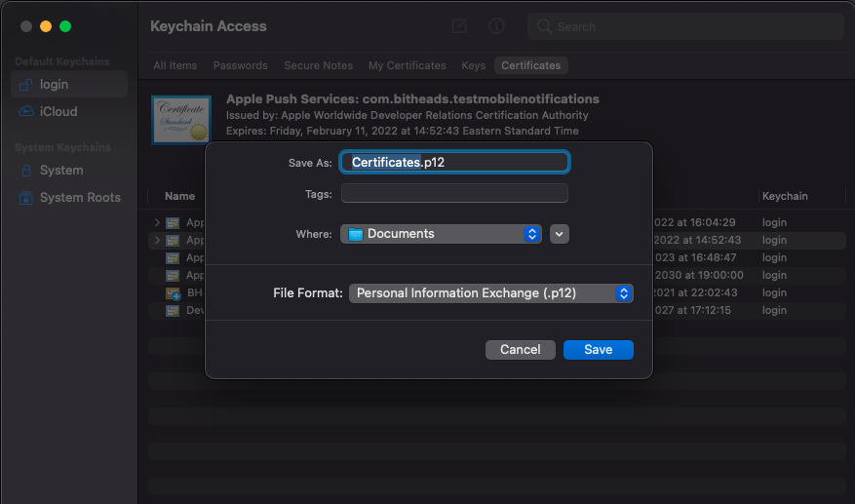The height and width of the screenshot is (504, 855).
Task: Open the Where Documents location dropdown
Action: [x=441, y=234]
